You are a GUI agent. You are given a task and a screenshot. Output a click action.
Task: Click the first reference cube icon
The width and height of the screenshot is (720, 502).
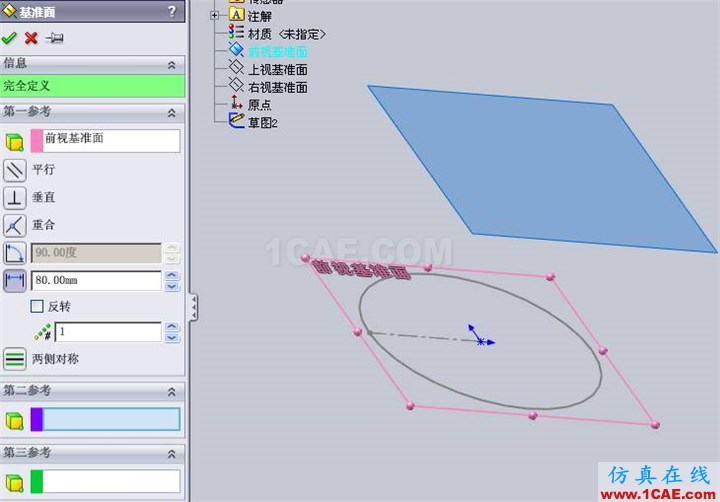(x=15, y=142)
